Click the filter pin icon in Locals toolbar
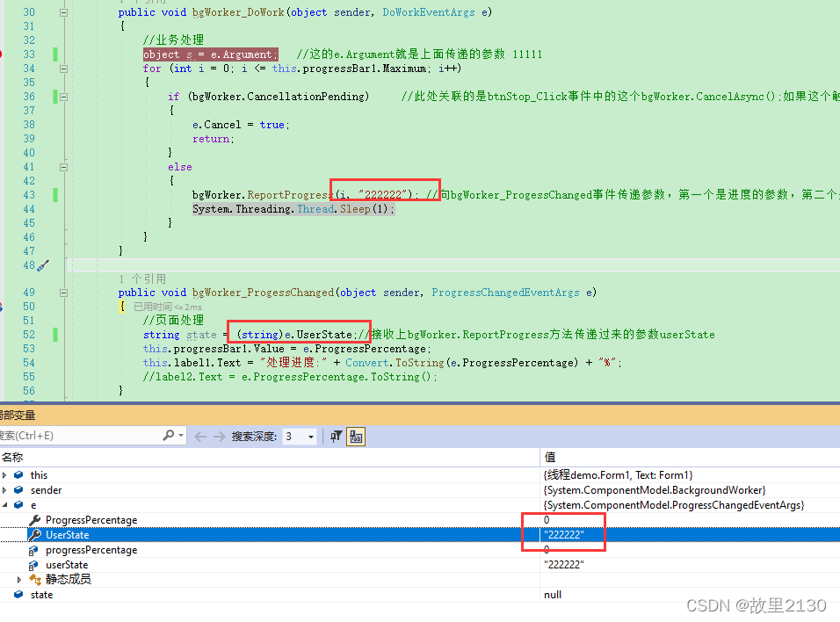 337,436
